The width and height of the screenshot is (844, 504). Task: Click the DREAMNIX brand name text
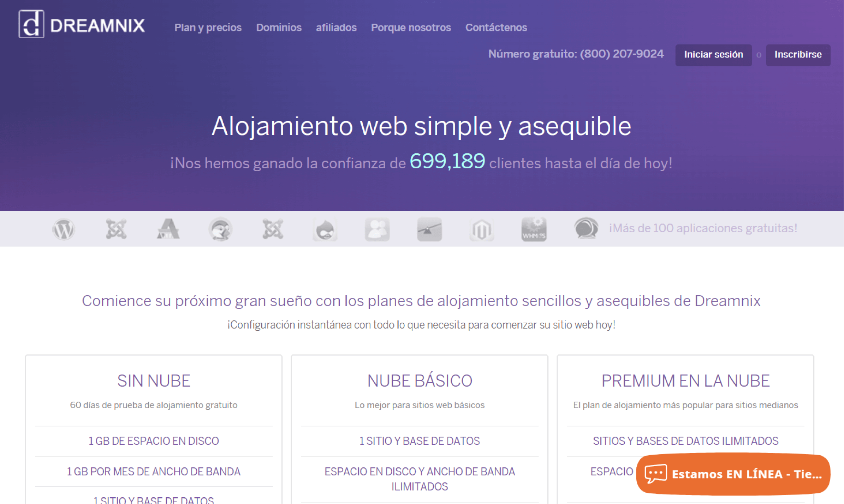(x=97, y=26)
